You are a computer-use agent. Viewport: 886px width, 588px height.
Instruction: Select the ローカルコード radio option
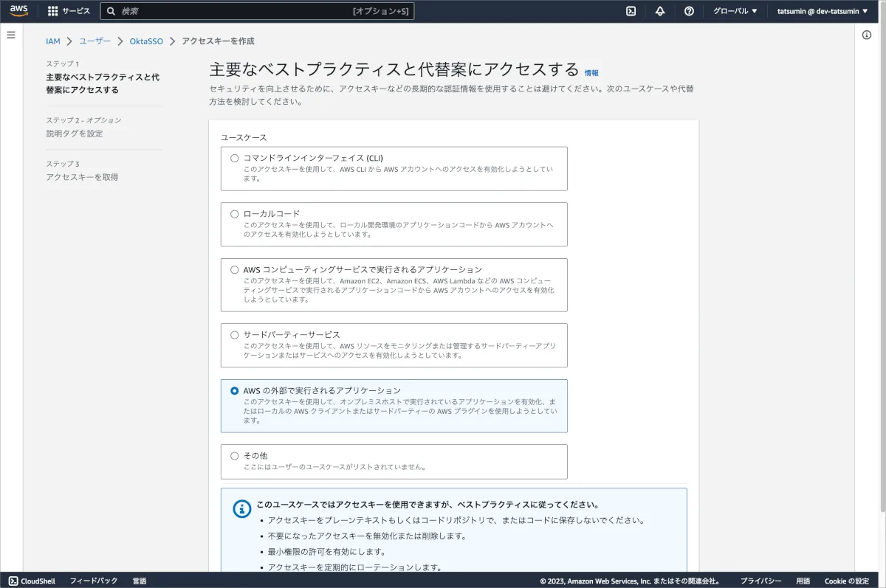click(235, 214)
